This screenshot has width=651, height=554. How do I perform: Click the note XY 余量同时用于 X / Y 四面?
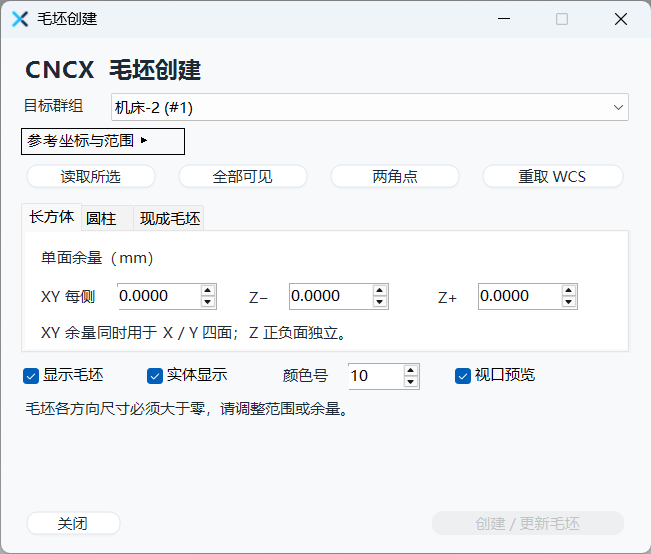point(136,333)
